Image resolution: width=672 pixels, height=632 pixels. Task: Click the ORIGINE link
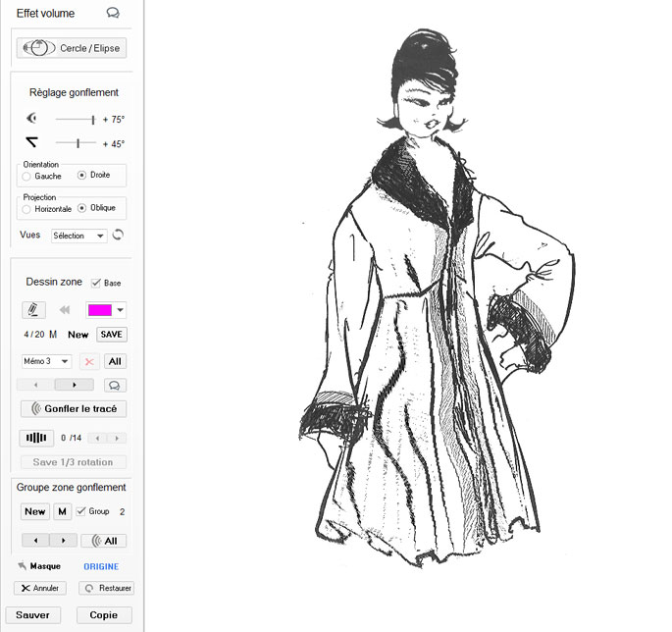pos(101,566)
